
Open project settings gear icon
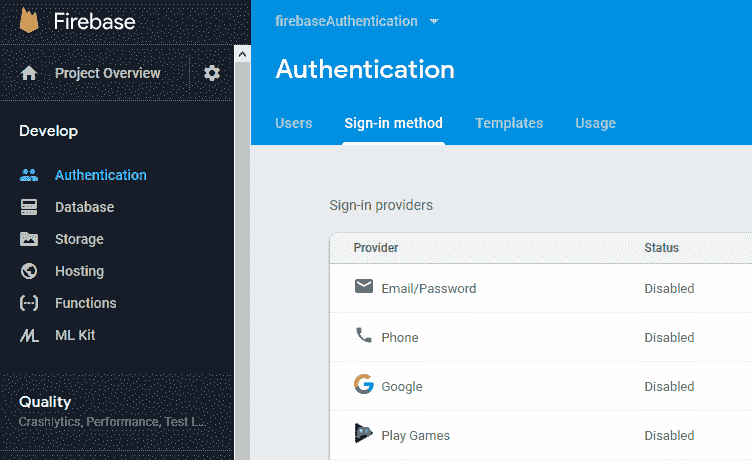tap(212, 73)
